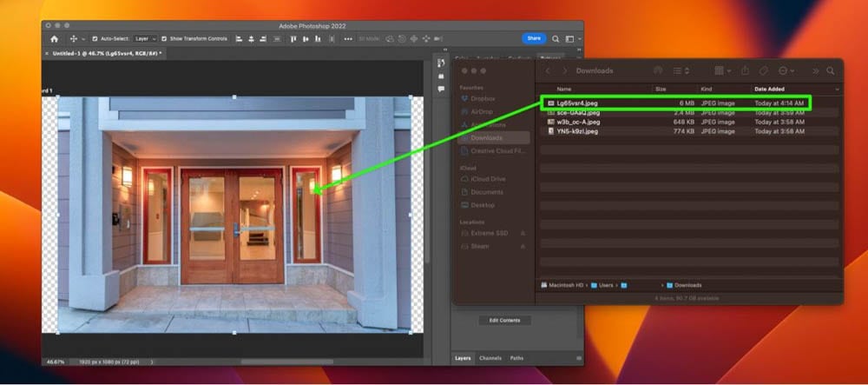Switch to the Channels tab
The height and width of the screenshot is (385, 868).
[490, 358]
